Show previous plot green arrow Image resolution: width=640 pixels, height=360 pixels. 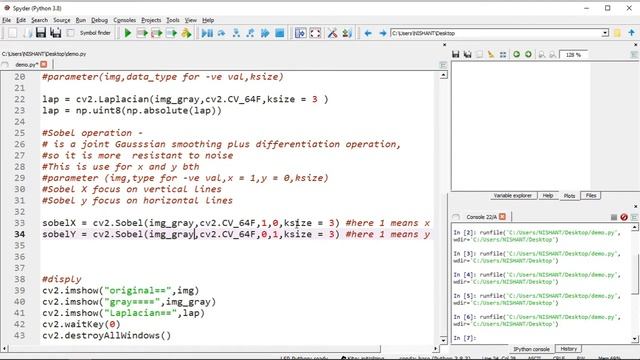pos(516,54)
